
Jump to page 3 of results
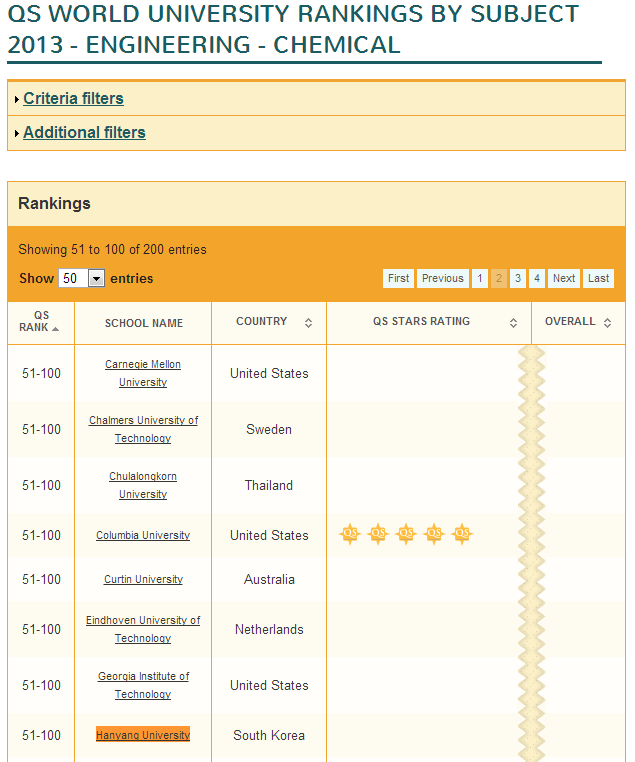[517, 279]
